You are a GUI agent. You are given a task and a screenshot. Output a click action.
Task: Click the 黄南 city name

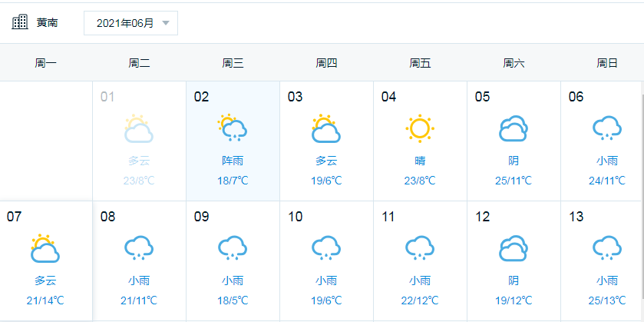tap(47, 22)
